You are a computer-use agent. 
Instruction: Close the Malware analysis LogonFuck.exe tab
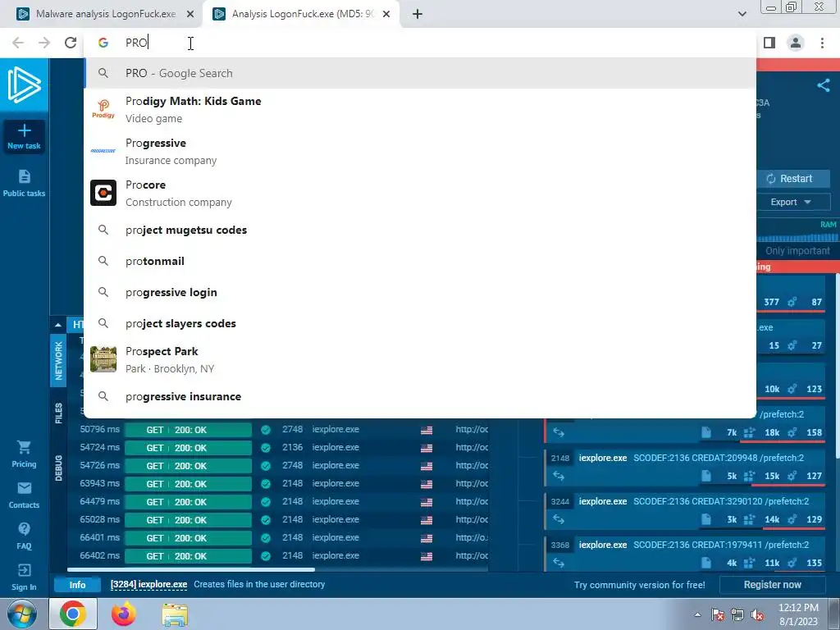coord(190,15)
